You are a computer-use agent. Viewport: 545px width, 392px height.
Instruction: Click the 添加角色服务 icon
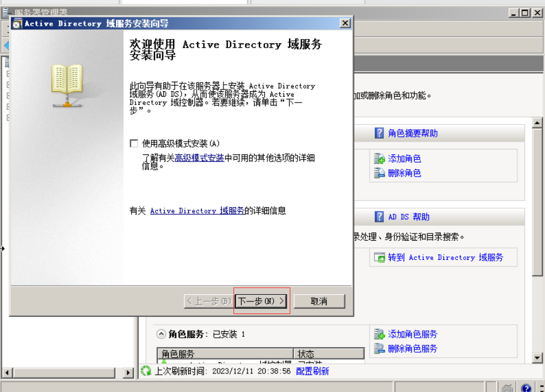tap(379, 334)
